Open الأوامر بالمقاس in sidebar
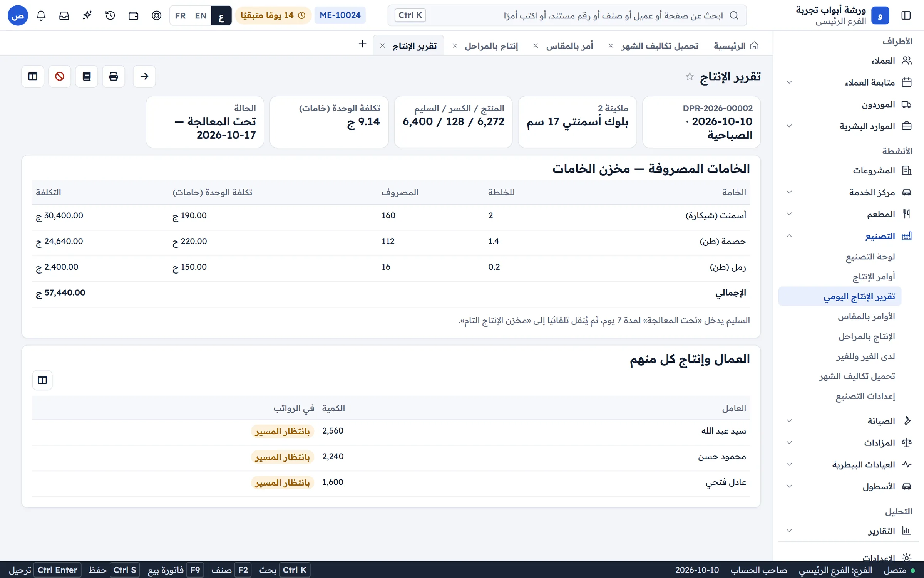Viewport: 924px width, 578px height. (866, 317)
